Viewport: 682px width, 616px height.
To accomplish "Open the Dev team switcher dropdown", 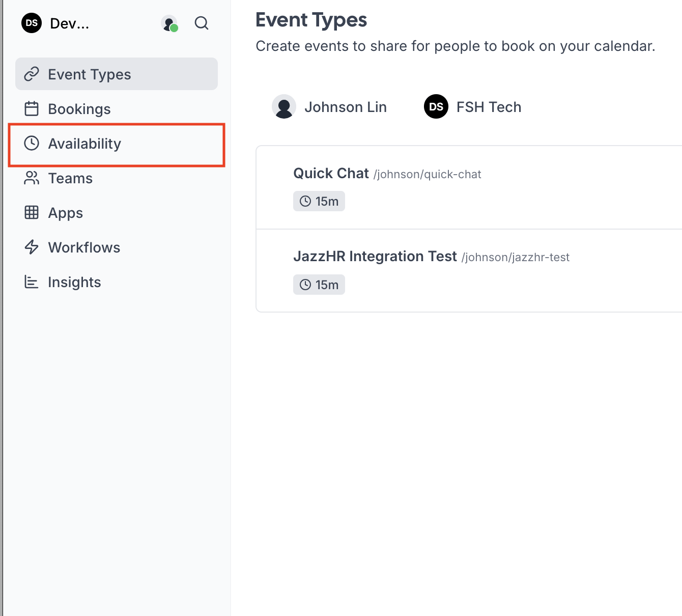I will 56,23.
